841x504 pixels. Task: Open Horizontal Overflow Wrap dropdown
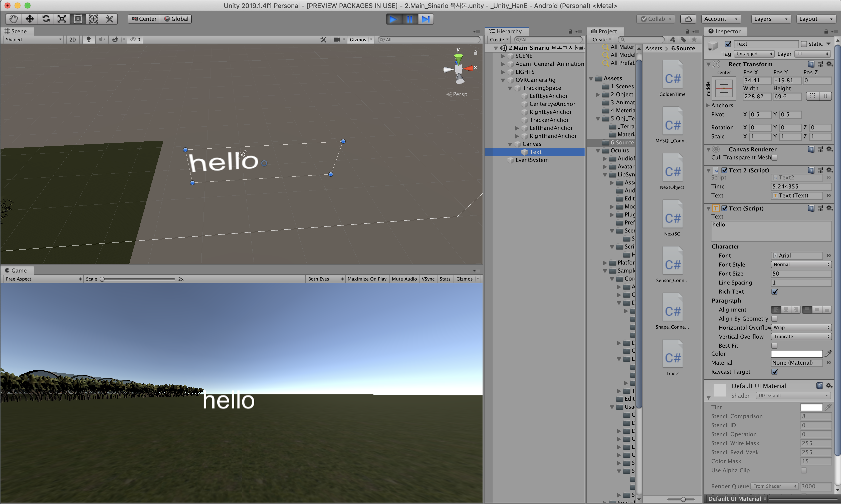(x=801, y=328)
